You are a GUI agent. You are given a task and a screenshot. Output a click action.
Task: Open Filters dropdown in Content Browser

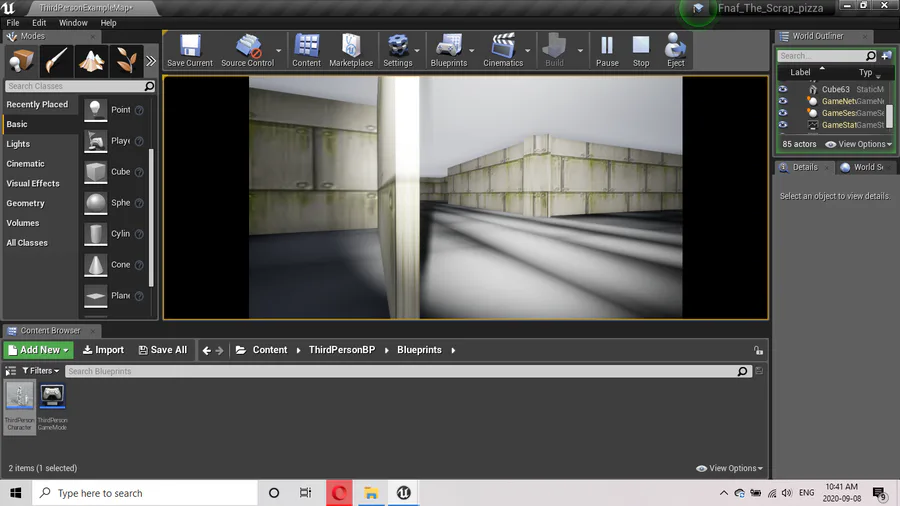click(x=41, y=371)
